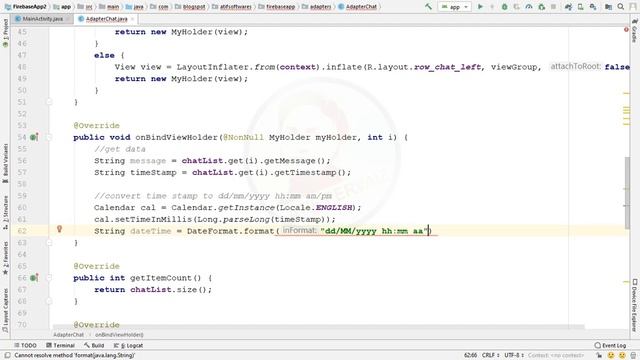Screen dimensions: 640x360
Task: Sync project with Gradle files icon
Action: click(x=568, y=7)
